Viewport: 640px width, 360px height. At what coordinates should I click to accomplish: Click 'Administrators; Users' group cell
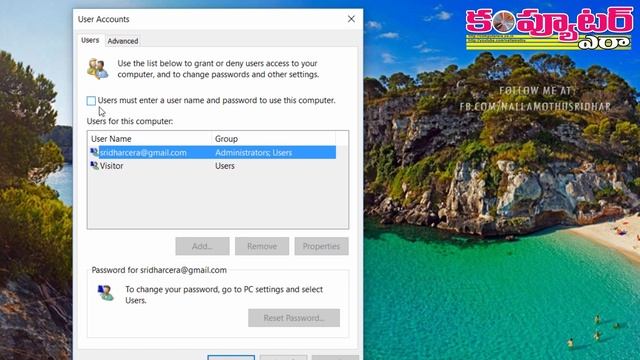tap(253, 153)
